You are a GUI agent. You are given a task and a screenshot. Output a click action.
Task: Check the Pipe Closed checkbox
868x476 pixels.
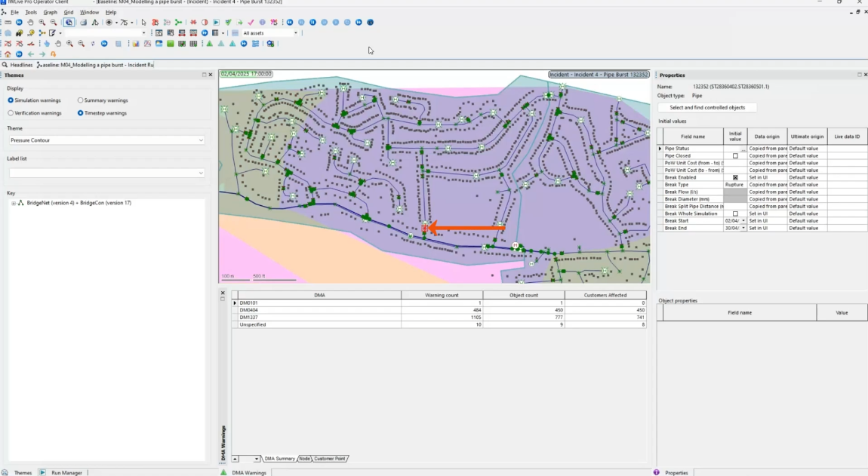click(x=734, y=155)
